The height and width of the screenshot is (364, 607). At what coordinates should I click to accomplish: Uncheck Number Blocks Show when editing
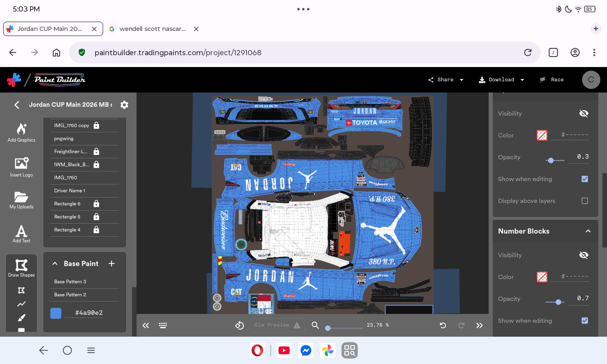[585, 321]
